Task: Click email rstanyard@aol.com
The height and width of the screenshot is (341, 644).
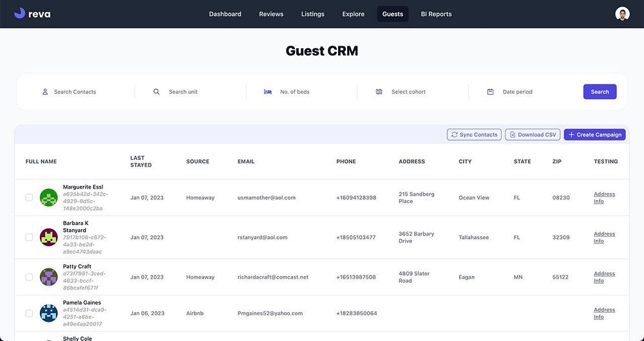Action: point(262,237)
